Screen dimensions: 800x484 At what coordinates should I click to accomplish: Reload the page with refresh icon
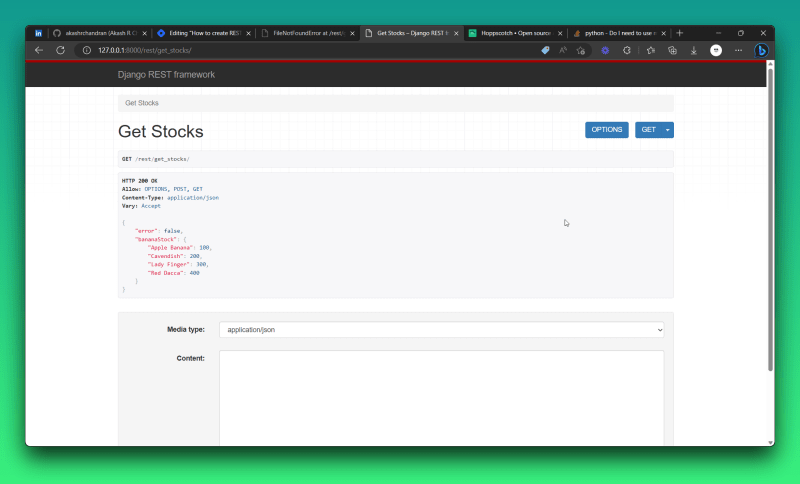pos(60,50)
